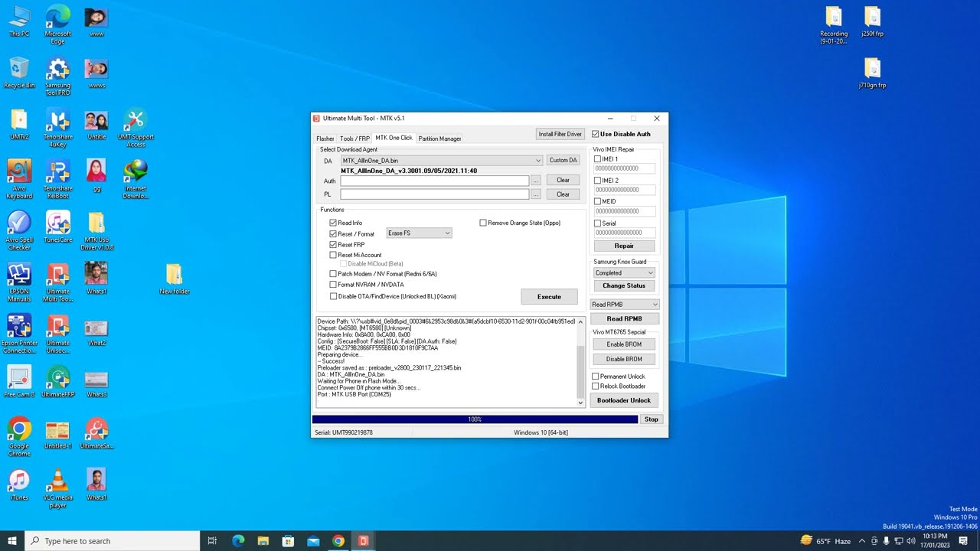The image size is (980, 551).
Task: Open Microsoft Edge desktop shortcut
Action: 57,24
